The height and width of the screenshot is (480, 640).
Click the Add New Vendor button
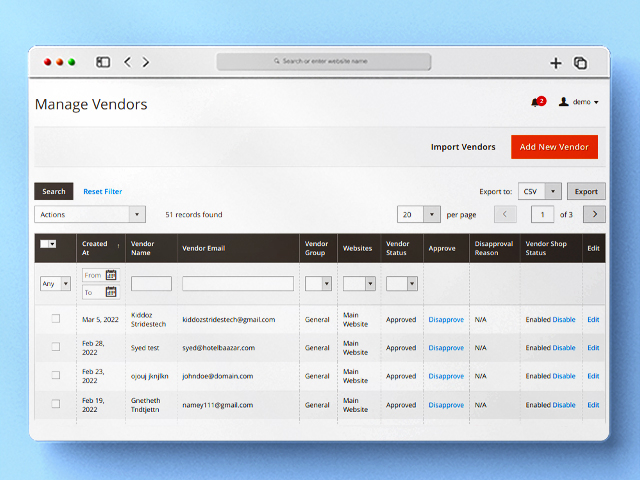(x=554, y=147)
